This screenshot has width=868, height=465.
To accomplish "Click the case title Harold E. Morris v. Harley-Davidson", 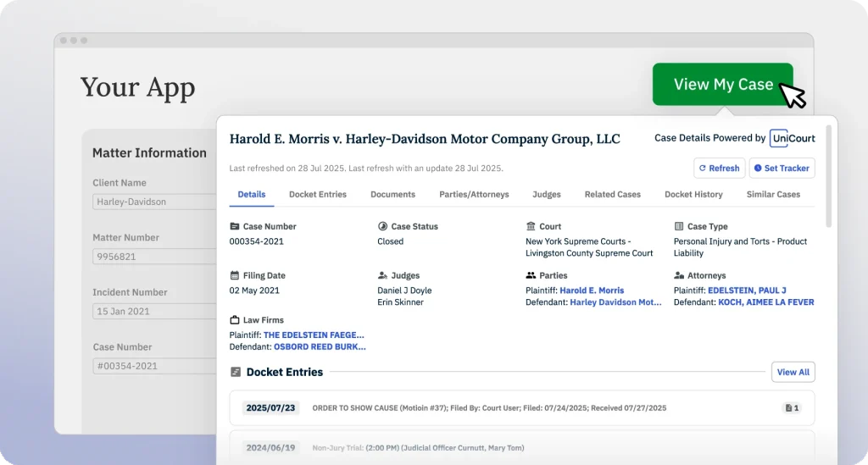I will [425, 139].
